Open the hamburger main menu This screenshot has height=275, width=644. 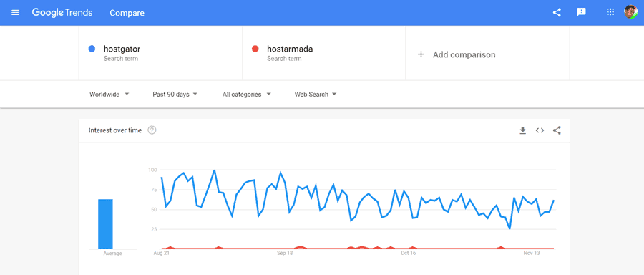[16, 13]
